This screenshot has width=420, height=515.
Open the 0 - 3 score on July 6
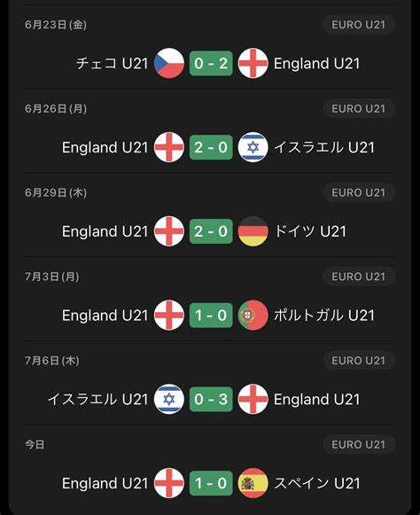[x=211, y=400]
